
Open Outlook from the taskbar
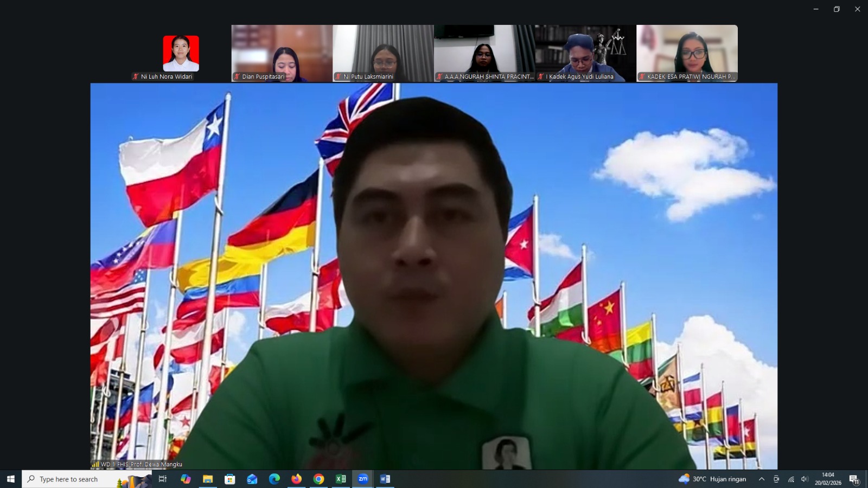[x=252, y=479]
